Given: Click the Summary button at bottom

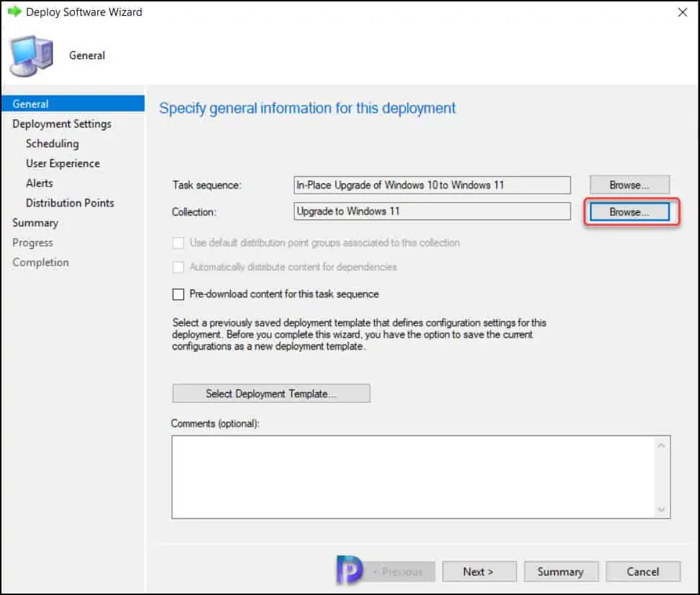Looking at the screenshot, I should click(560, 571).
